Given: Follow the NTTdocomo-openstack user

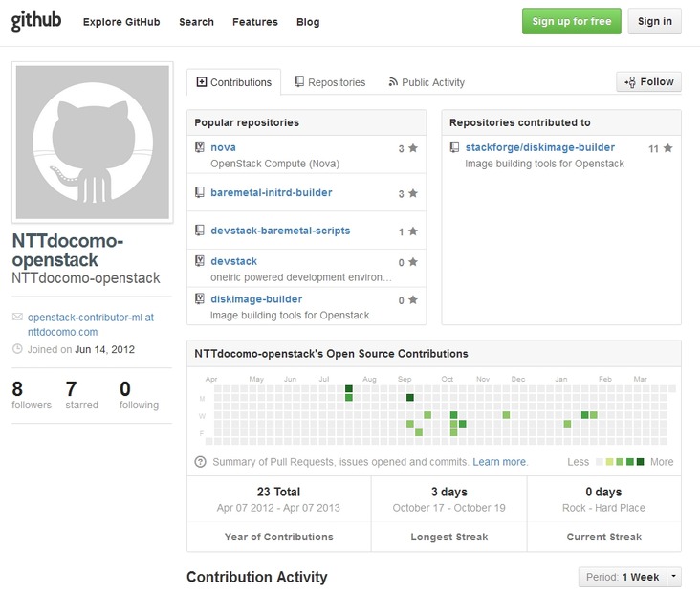Looking at the screenshot, I should coord(648,82).
